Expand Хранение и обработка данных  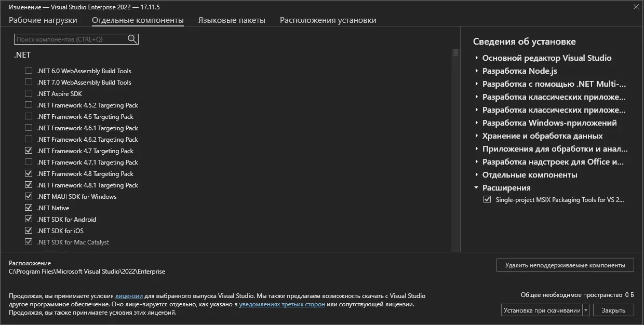click(476, 136)
